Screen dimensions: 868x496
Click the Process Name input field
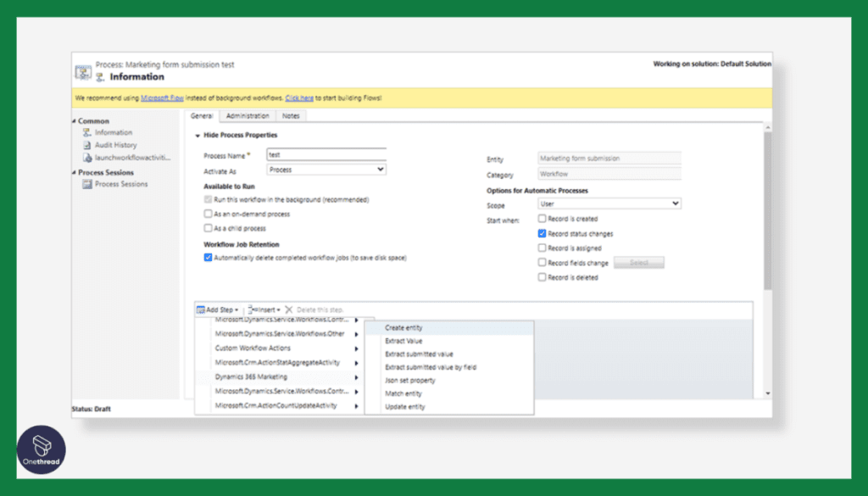pyautogui.click(x=326, y=155)
